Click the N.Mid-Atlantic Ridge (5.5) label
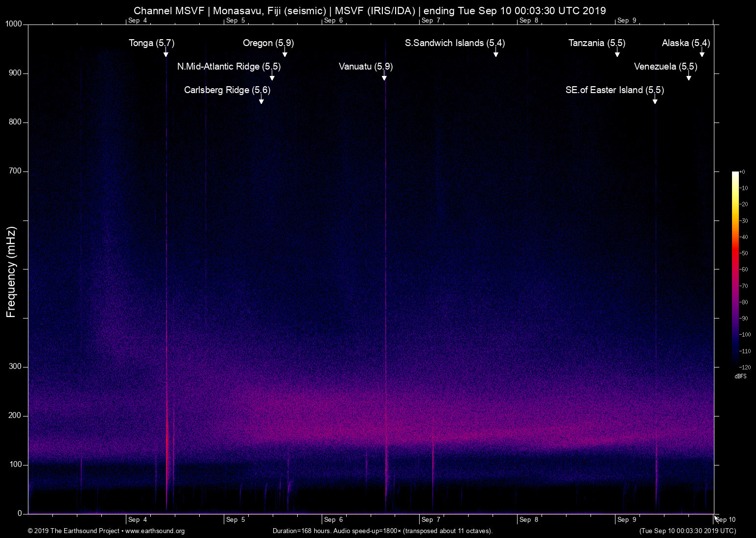The image size is (756, 538). [229, 67]
